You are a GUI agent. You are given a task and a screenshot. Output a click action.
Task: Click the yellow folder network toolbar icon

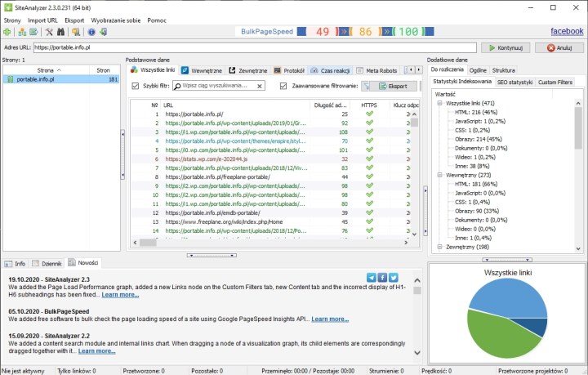coord(76,32)
